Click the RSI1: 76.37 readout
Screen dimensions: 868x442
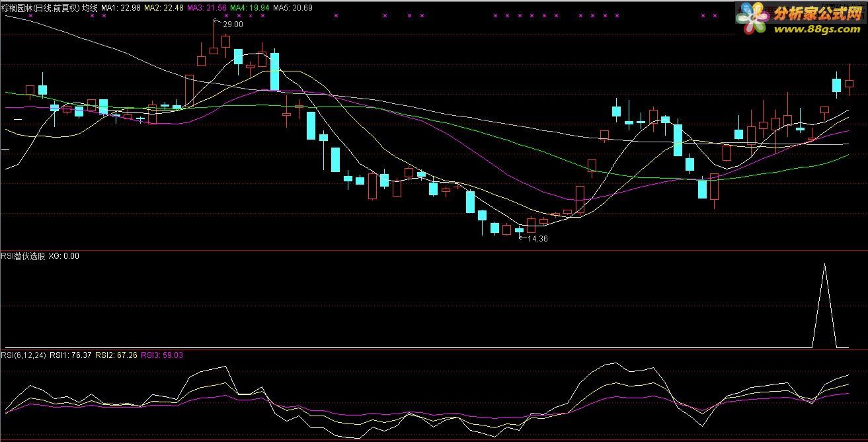71,355
